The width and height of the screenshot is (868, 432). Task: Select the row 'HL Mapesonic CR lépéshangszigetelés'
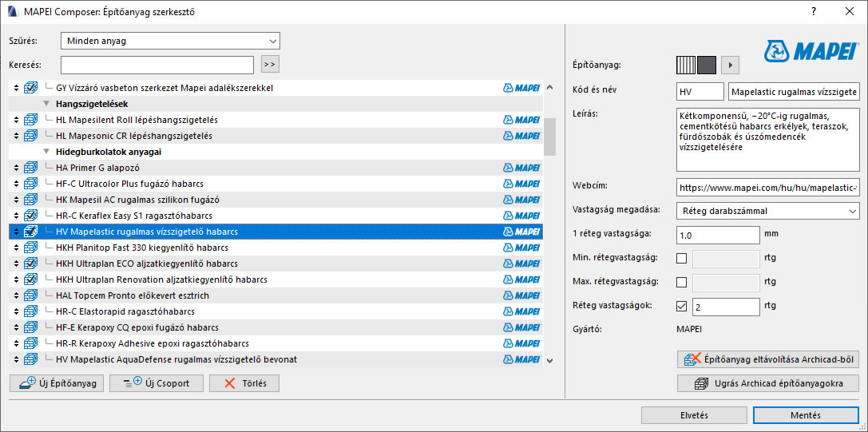[x=275, y=136]
